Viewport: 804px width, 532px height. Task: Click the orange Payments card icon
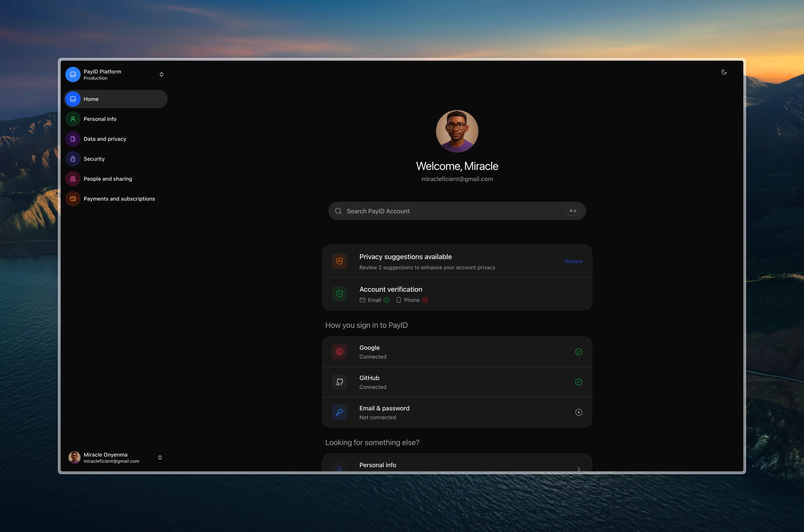tap(73, 199)
